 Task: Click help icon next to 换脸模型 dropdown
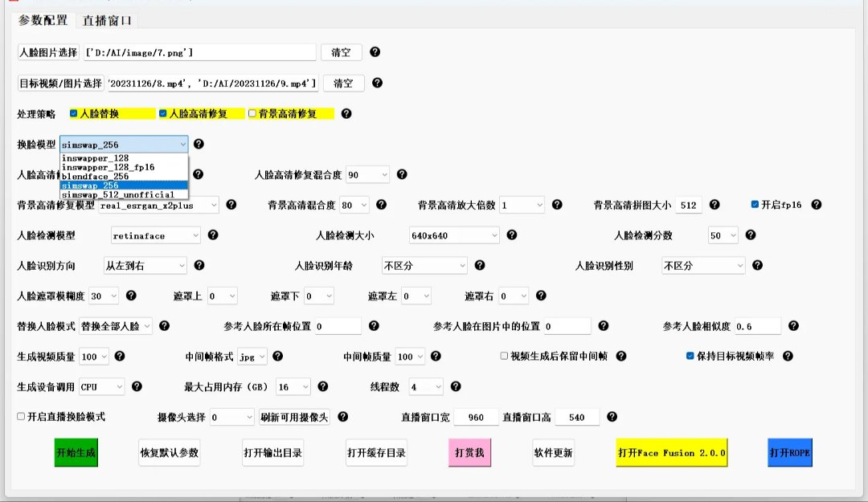click(199, 144)
